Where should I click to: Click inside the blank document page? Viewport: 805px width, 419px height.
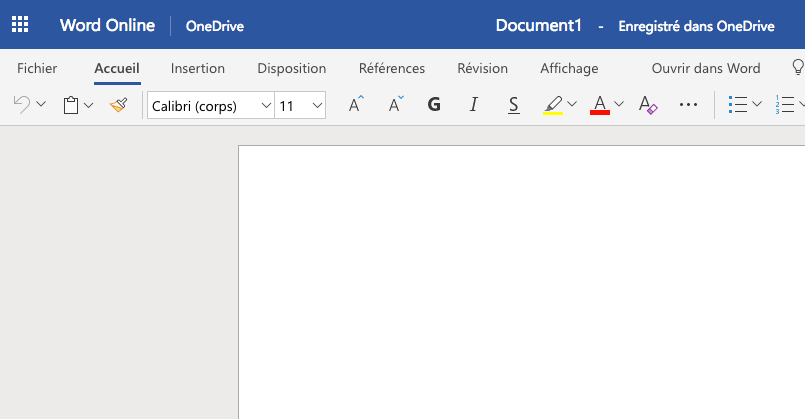(x=522, y=282)
